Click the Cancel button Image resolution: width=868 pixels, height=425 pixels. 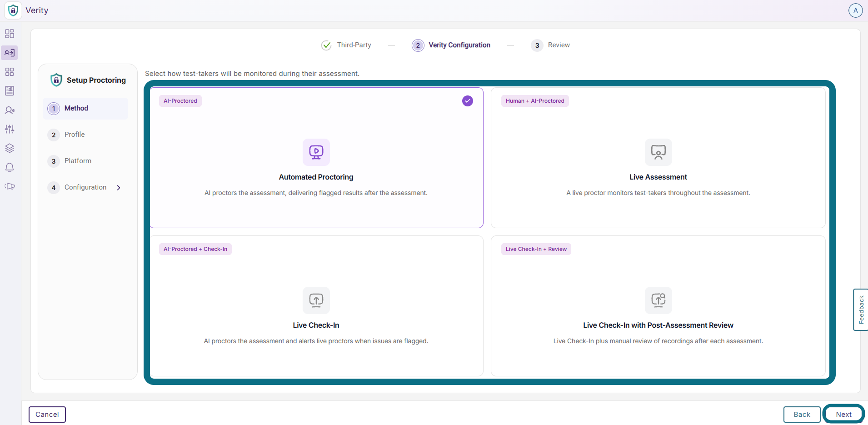47,415
